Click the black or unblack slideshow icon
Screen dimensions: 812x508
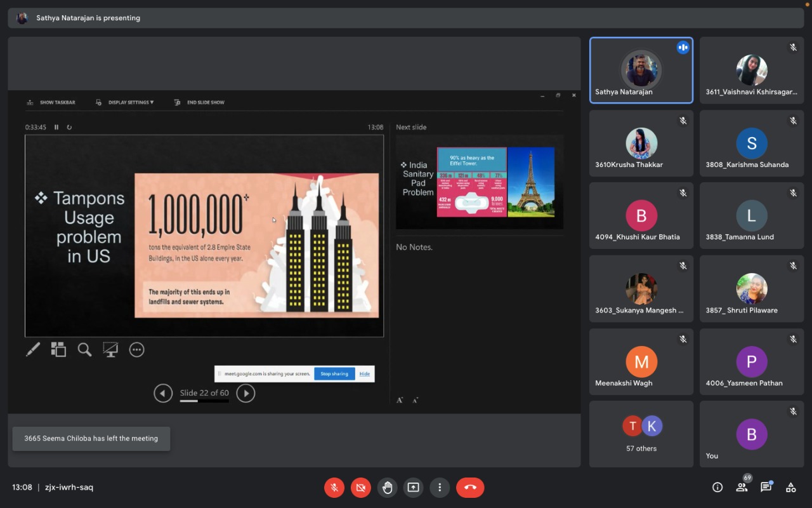pos(110,350)
